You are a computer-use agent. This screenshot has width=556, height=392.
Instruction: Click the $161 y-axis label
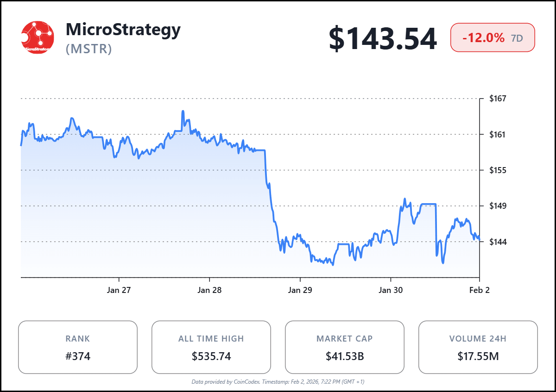click(x=498, y=135)
